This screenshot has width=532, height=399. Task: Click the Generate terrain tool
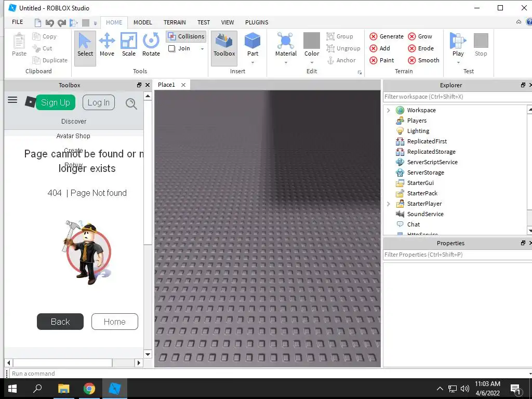click(x=387, y=36)
